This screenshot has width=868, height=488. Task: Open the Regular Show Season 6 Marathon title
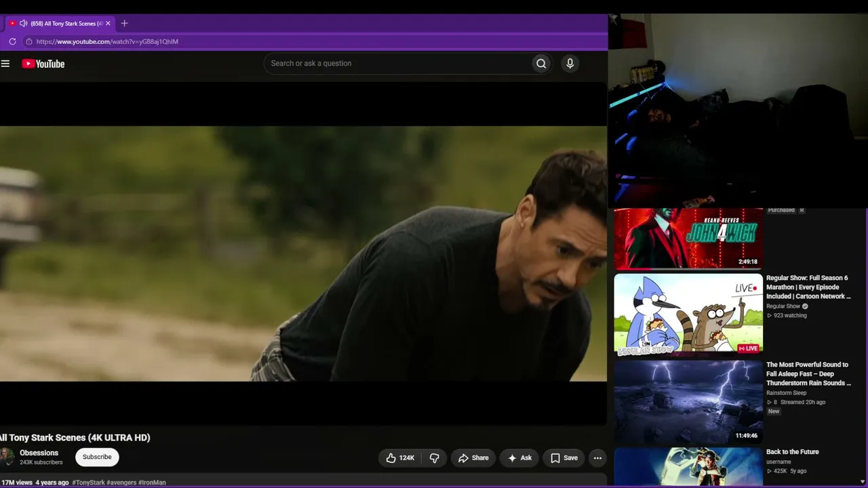pyautogui.click(x=808, y=287)
